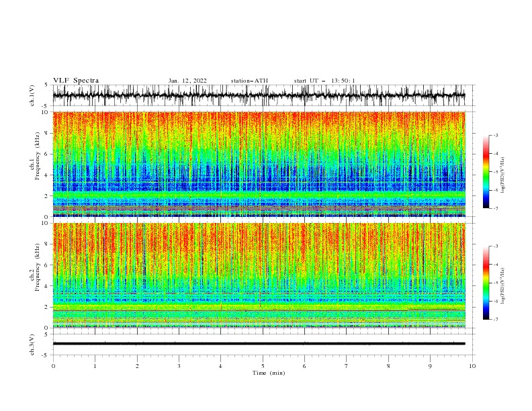Click time axis tick label "6"

click(x=304, y=366)
